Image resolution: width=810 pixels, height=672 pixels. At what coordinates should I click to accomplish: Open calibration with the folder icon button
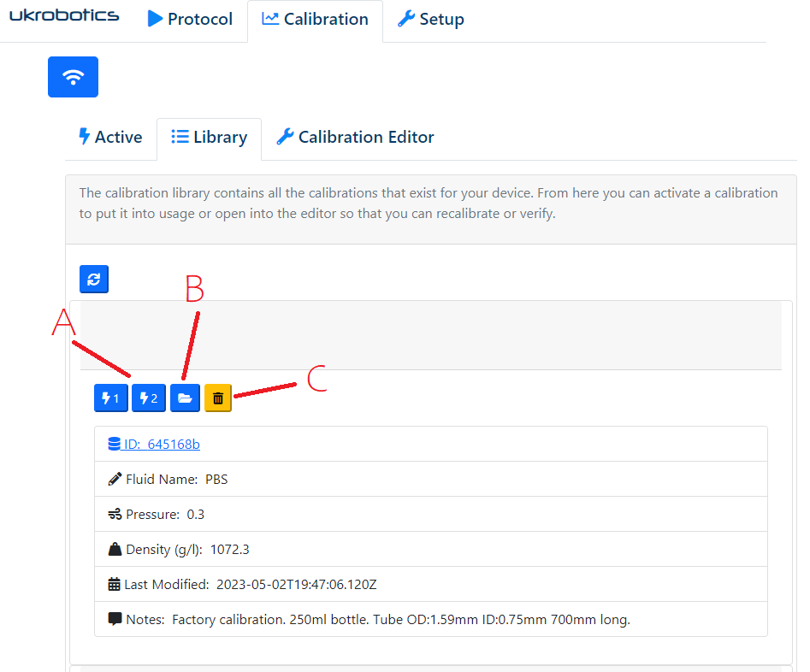185,398
